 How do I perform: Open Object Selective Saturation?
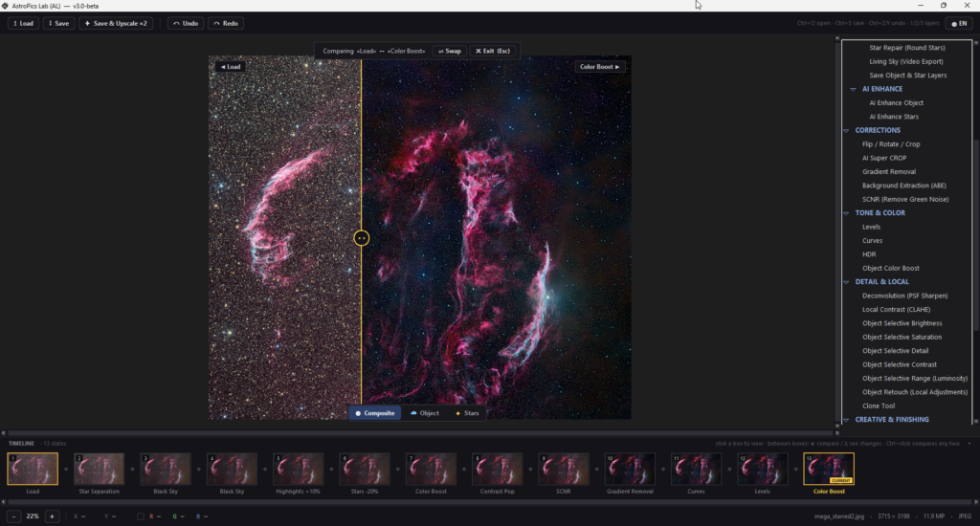pyautogui.click(x=902, y=337)
